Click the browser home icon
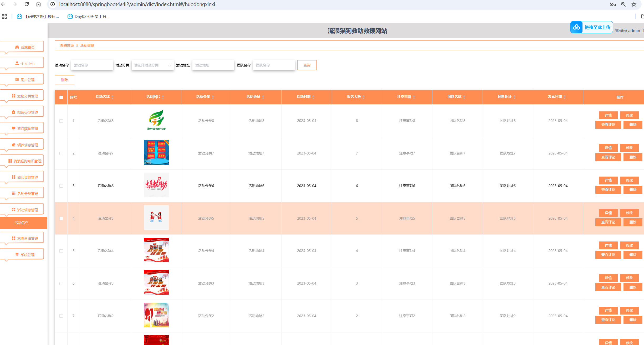This screenshot has height=345, width=644. pyautogui.click(x=38, y=4)
